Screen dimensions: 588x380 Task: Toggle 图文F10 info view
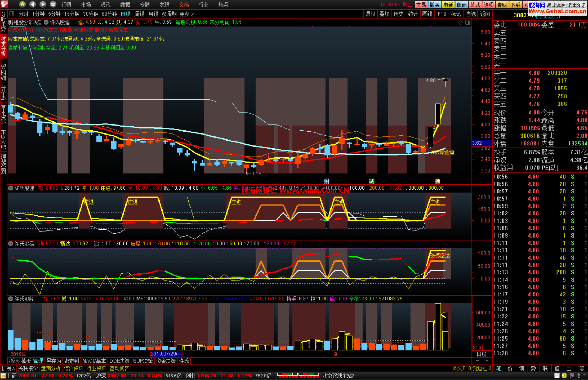tap(462, 368)
